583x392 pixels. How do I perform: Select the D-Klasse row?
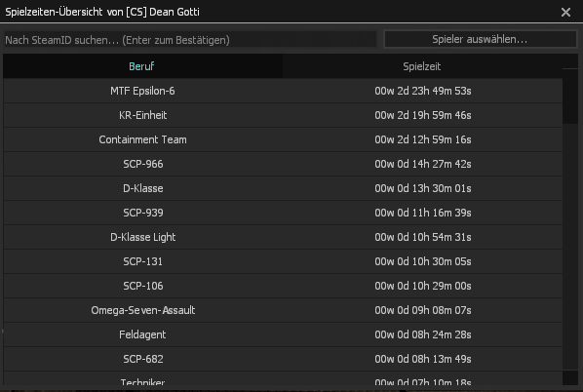click(x=283, y=188)
